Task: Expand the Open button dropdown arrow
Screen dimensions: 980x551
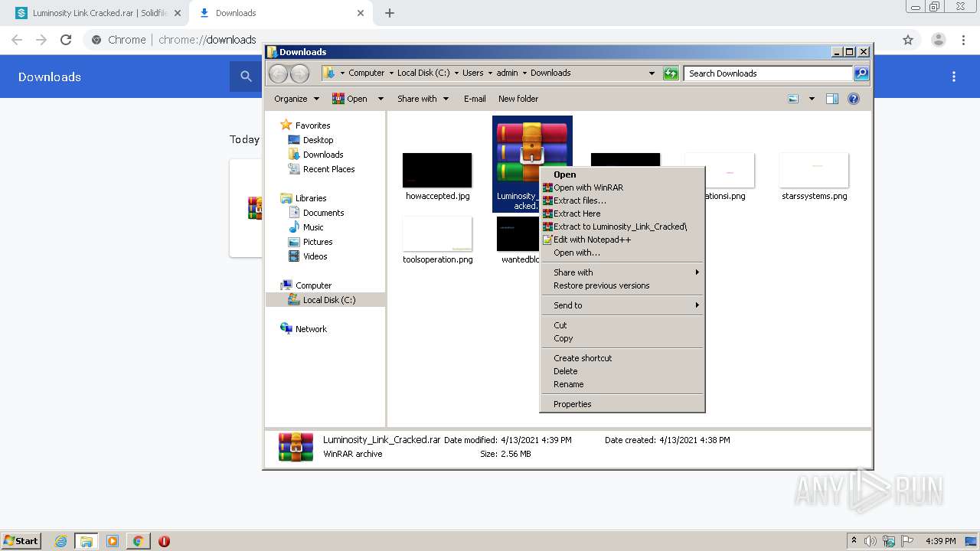Action: click(x=379, y=99)
